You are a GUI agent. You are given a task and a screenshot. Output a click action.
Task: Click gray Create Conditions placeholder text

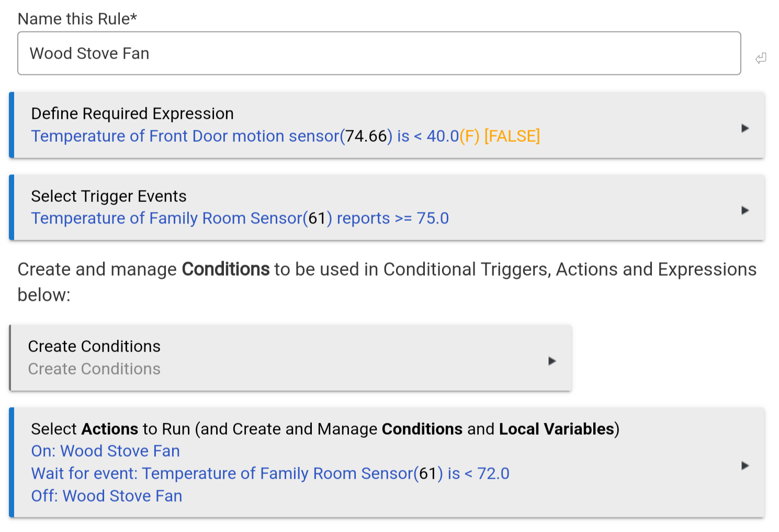pyautogui.click(x=94, y=369)
